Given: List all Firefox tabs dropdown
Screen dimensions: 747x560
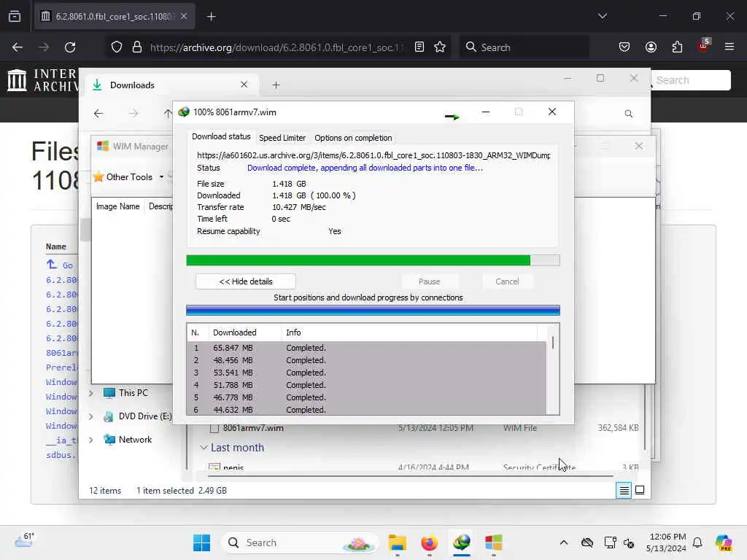Looking at the screenshot, I should click(602, 16).
